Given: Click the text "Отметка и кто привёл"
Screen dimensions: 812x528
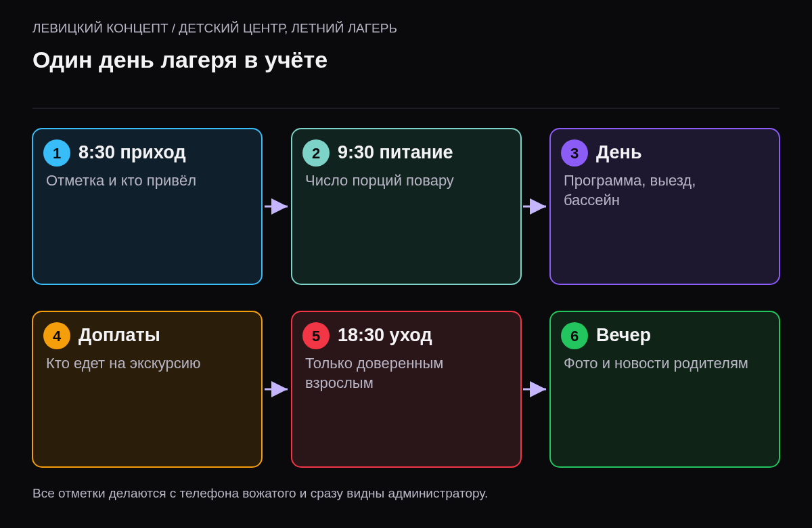Looking at the screenshot, I should pos(121,181).
